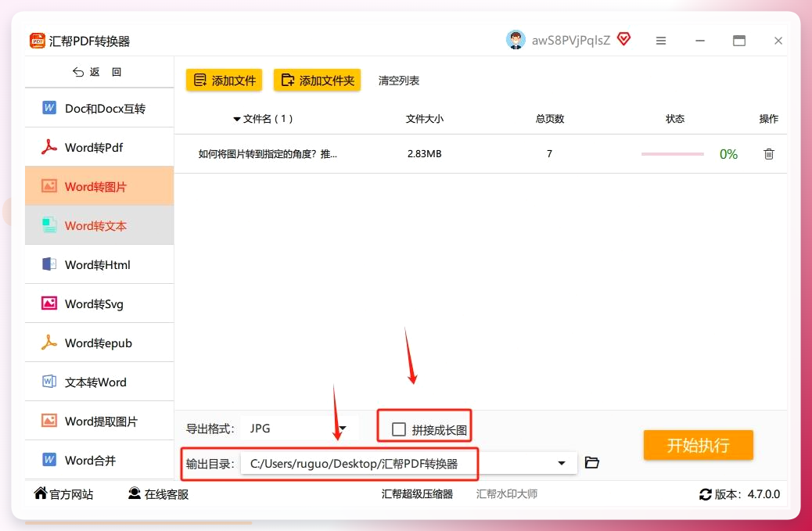
Task: Click the Word提取图片 image icon
Action: click(49, 420)
